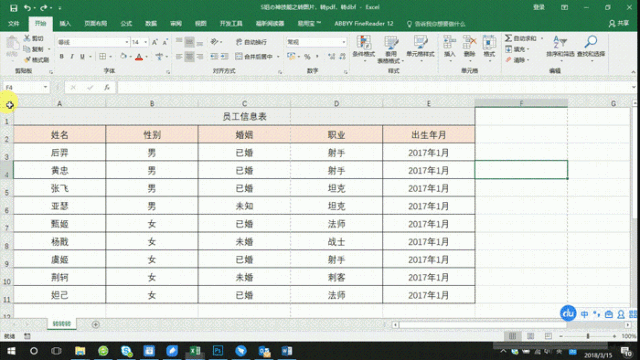Open font settings dialog launcher

(168, 72)
